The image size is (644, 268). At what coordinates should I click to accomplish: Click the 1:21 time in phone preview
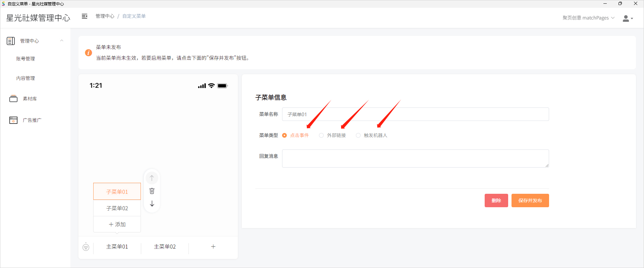[96, 86]
